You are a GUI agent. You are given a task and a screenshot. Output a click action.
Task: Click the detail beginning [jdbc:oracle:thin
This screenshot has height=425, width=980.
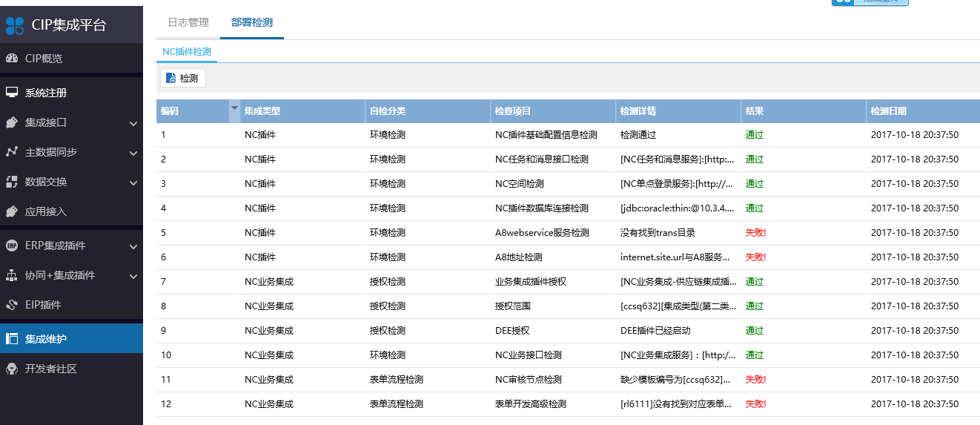click(x=678, y=208)
